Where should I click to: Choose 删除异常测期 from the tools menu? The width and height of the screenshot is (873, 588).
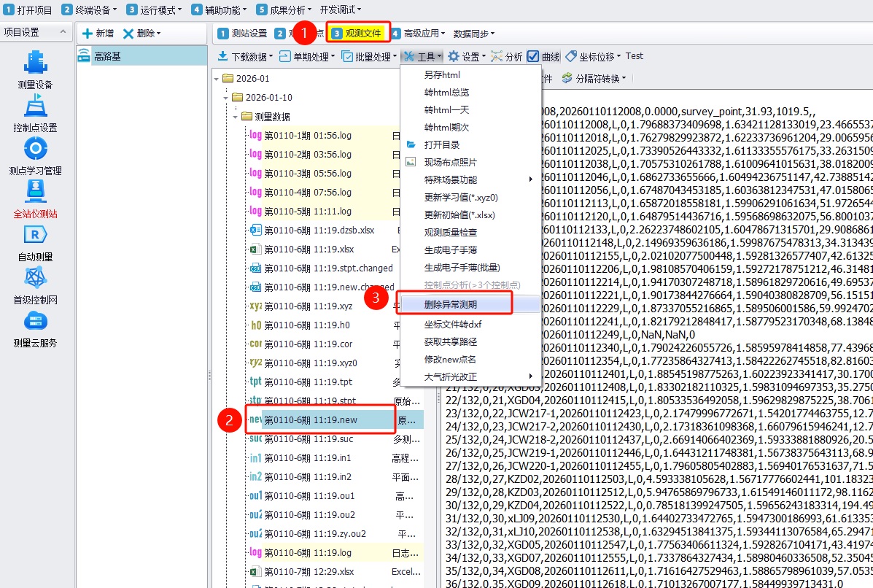451,303
